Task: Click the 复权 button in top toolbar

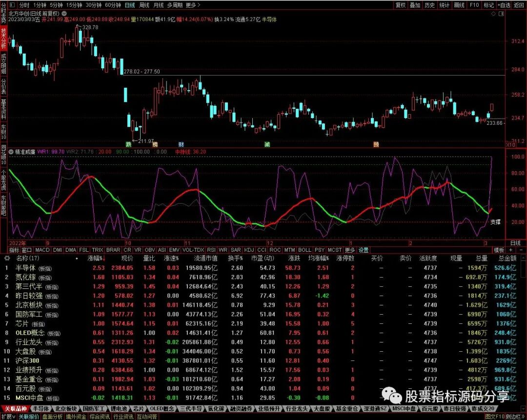Action: pyautogui.click(x=401, y=5)
